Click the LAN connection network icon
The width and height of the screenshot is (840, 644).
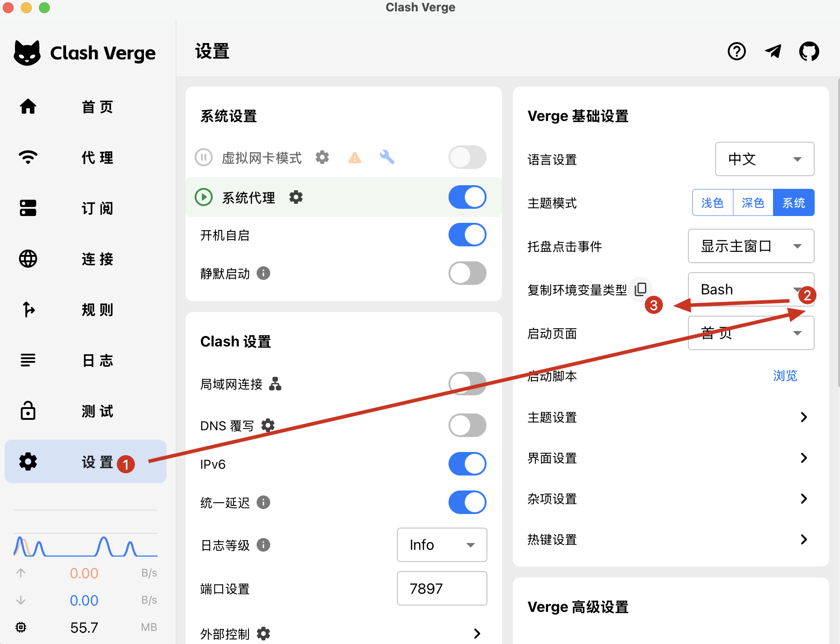tap(275, 384)
